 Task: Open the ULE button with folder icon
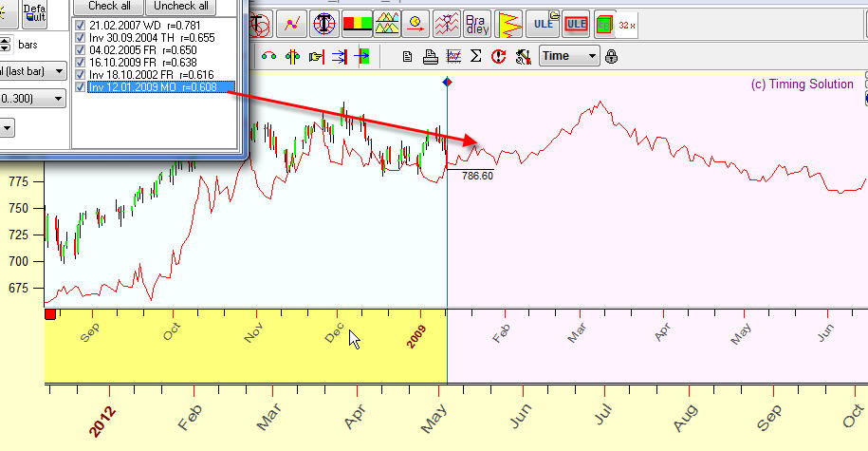[x=544, y=25]
